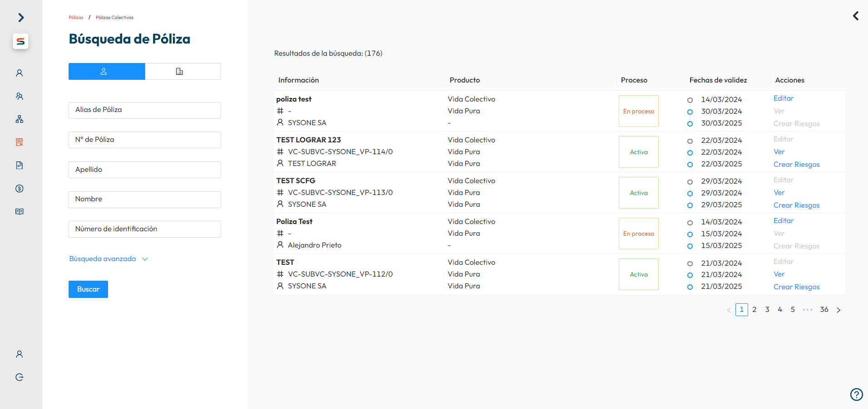Open the dollar coin sidebar icon

20,189
